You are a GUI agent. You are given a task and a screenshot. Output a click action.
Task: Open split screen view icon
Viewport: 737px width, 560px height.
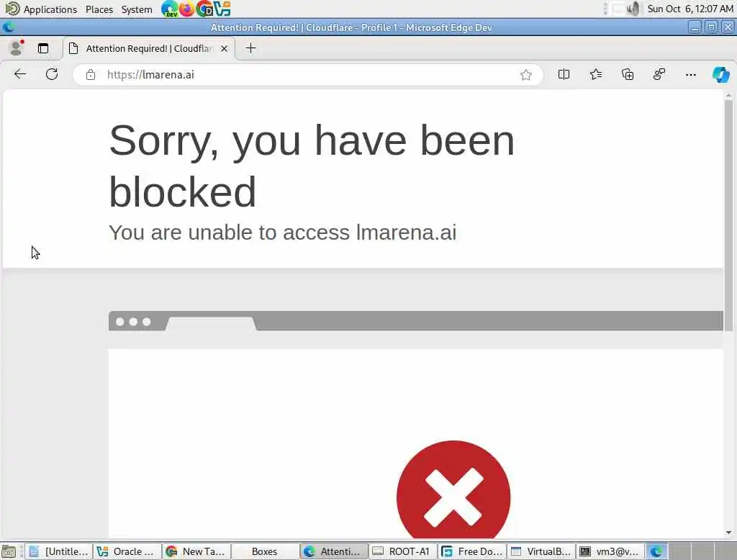tap(564, 74)
